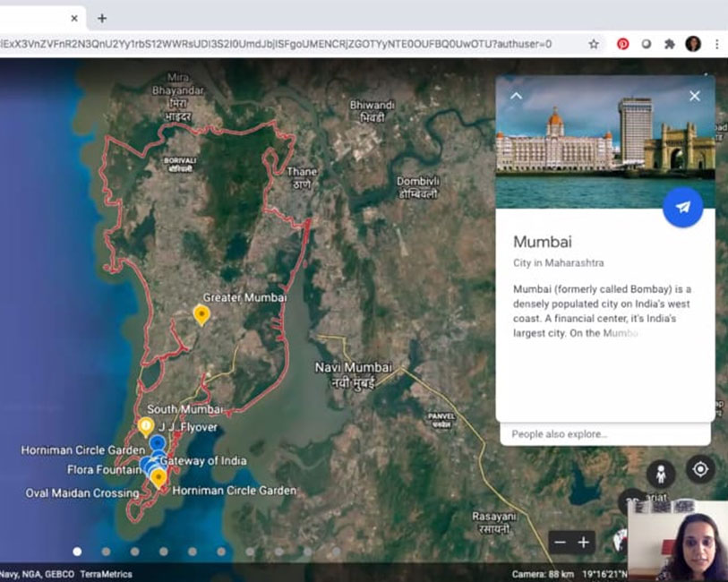Zoom in with the plus button

584,543
